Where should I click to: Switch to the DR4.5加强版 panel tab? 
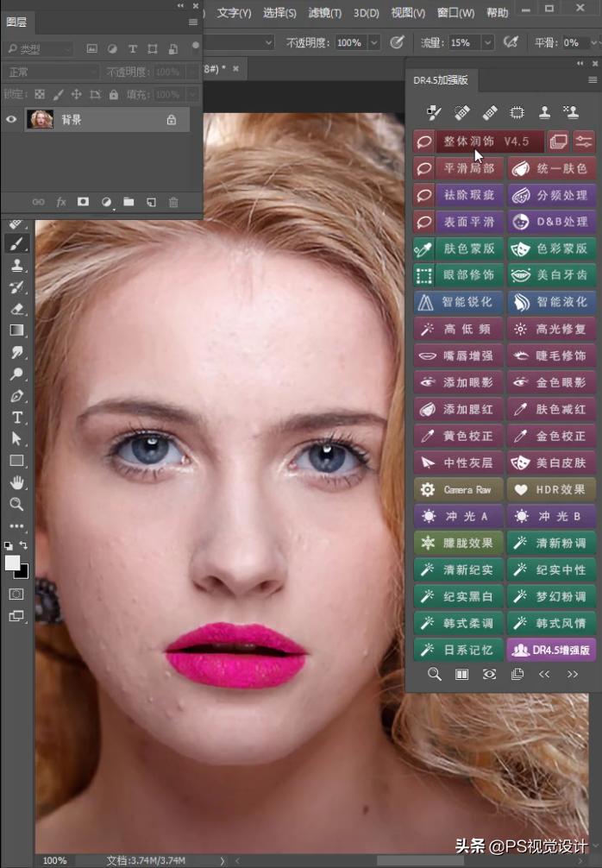441,80
